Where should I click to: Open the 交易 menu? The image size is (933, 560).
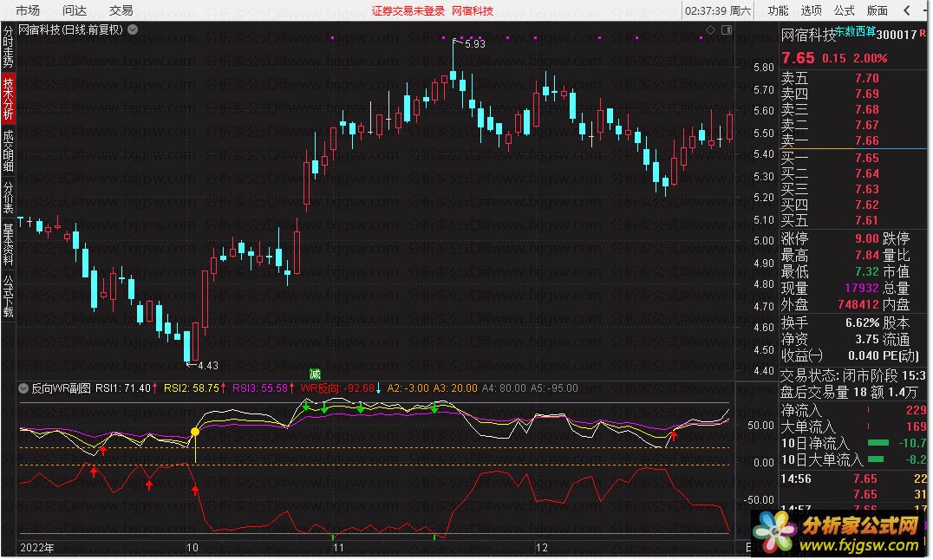(121, 10)
